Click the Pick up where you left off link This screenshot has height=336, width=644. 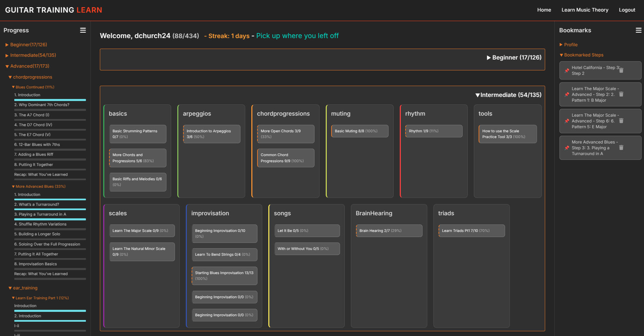tap(297, 36)
